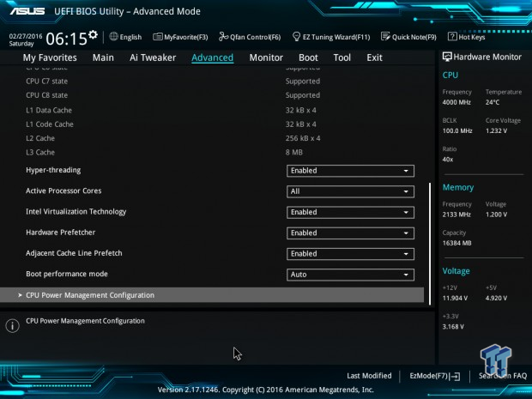Switch to the My Favorites tab
This screenshot has width=532, height=399.
point(50,57)
